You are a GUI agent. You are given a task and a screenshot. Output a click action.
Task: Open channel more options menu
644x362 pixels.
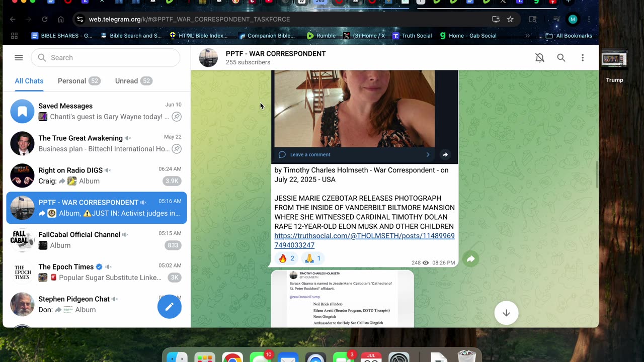(x=583, y=58)
